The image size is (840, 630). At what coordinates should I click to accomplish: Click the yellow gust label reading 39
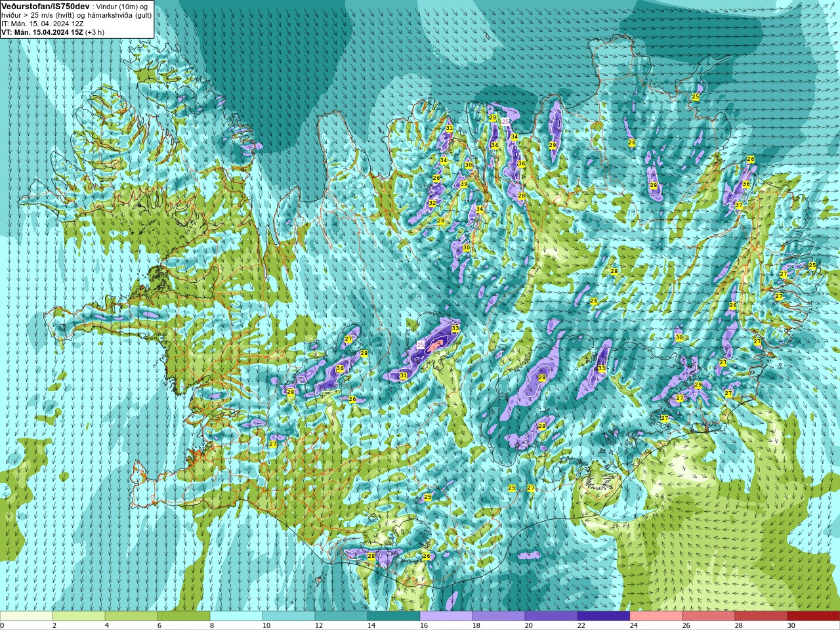[x=464, y=184]
